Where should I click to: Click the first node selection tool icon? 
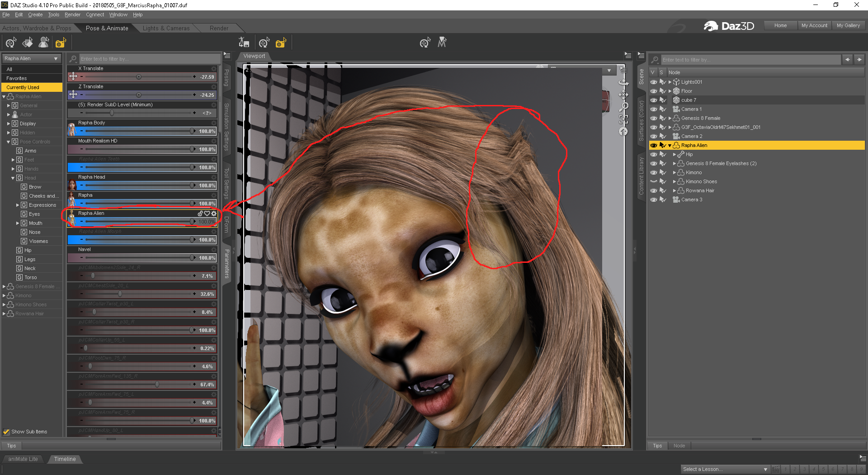click(x=11, y=43)
